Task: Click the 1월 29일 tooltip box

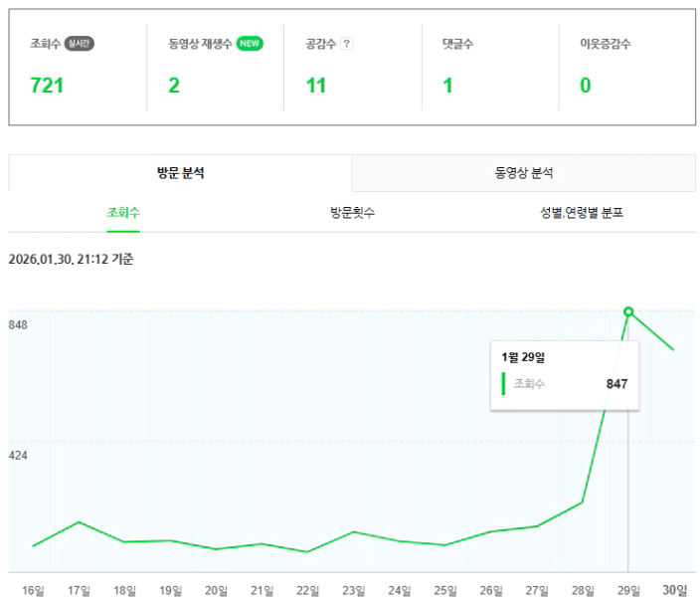Action: (x=565, y=374)
